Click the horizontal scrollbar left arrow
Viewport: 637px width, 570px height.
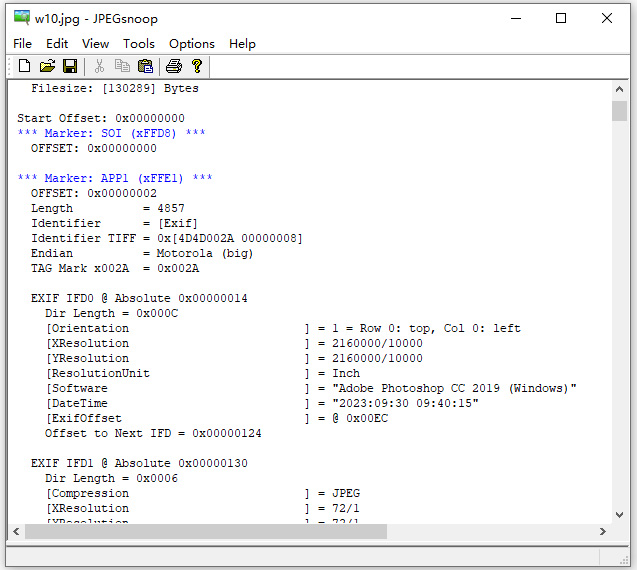tap(16, 531)
